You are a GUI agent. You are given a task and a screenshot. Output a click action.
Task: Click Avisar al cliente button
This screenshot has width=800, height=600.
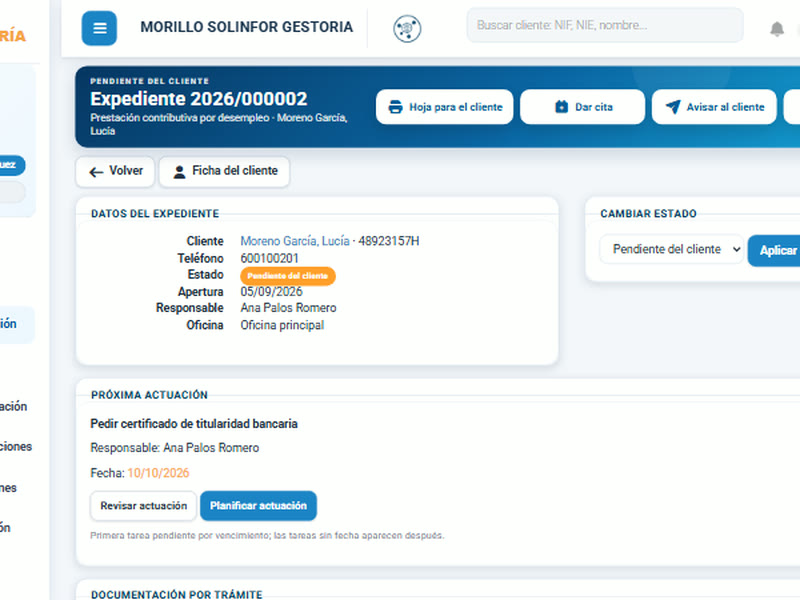coord(714,107)
